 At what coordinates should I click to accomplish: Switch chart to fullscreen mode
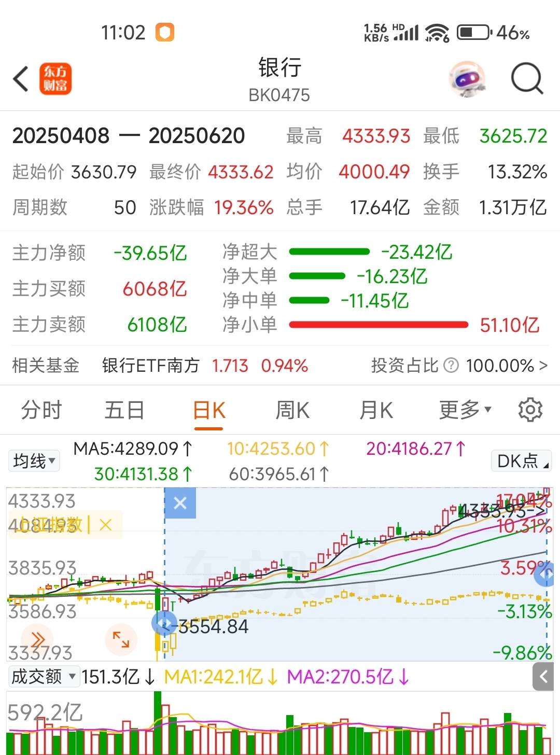pos(121,639)
